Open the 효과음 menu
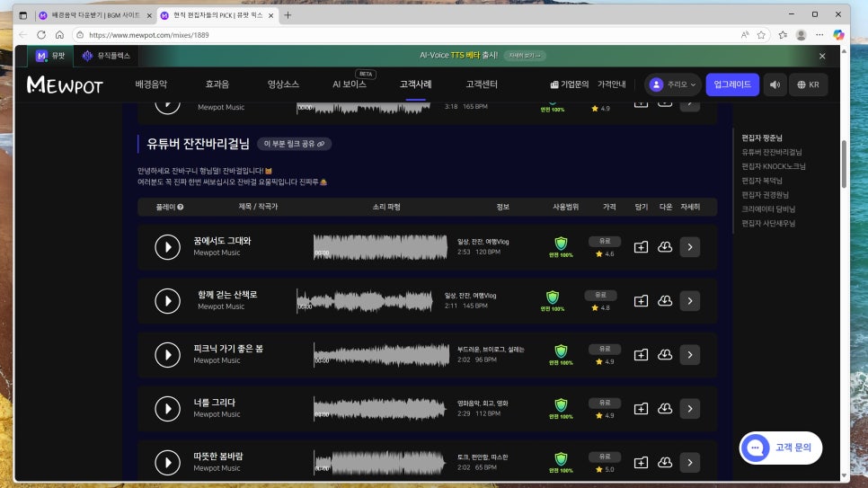868x488 pixels. tap(217, 84)
